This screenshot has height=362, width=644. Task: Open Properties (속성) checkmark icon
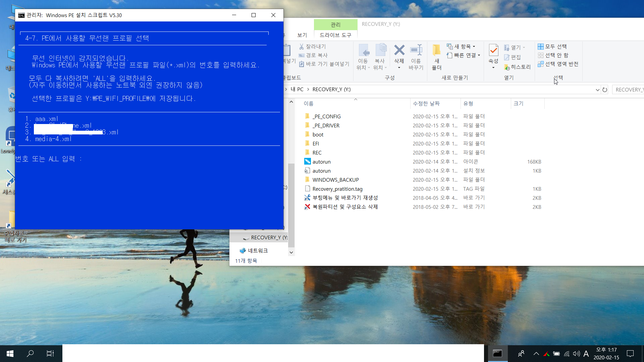[493, 50]
